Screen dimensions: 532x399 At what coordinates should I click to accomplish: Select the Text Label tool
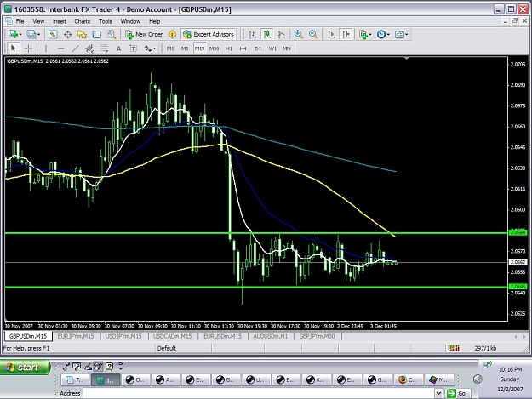(x=134, y=48)
